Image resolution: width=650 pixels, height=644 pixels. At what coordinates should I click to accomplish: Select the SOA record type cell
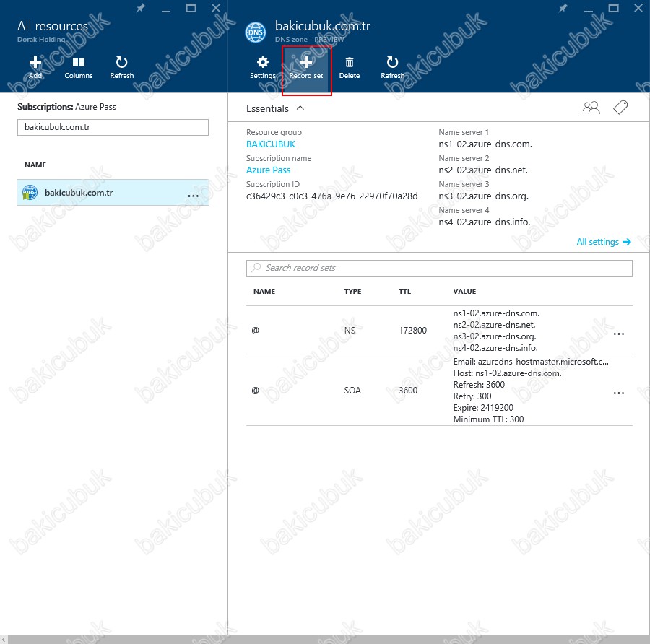click(x=352, y=391)
